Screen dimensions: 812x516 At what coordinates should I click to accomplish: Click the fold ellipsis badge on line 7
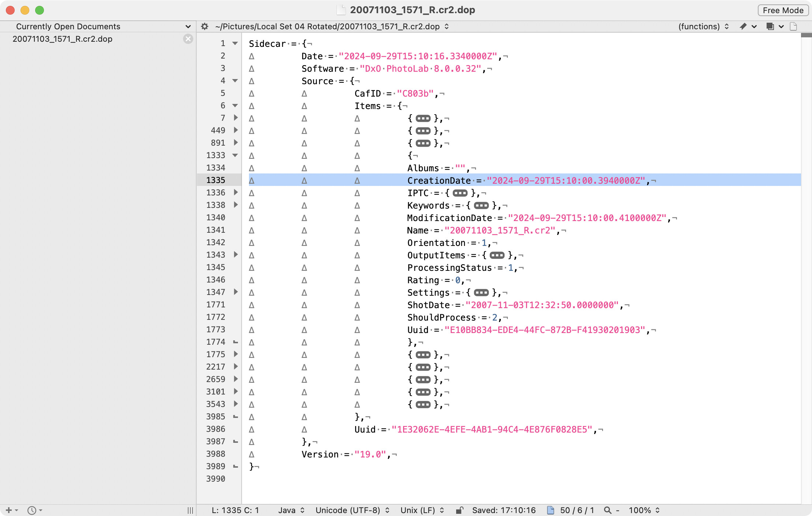(x=423, y=119)
